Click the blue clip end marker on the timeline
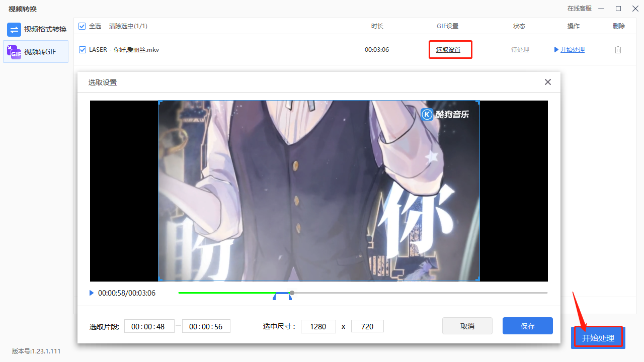 290,298
